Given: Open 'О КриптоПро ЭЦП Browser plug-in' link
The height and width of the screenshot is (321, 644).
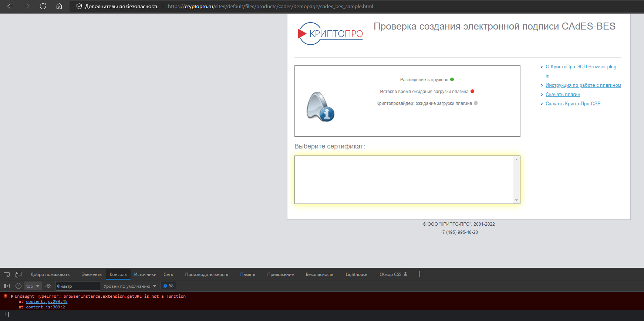Looking at the screenshot, I should coord(581,71).
